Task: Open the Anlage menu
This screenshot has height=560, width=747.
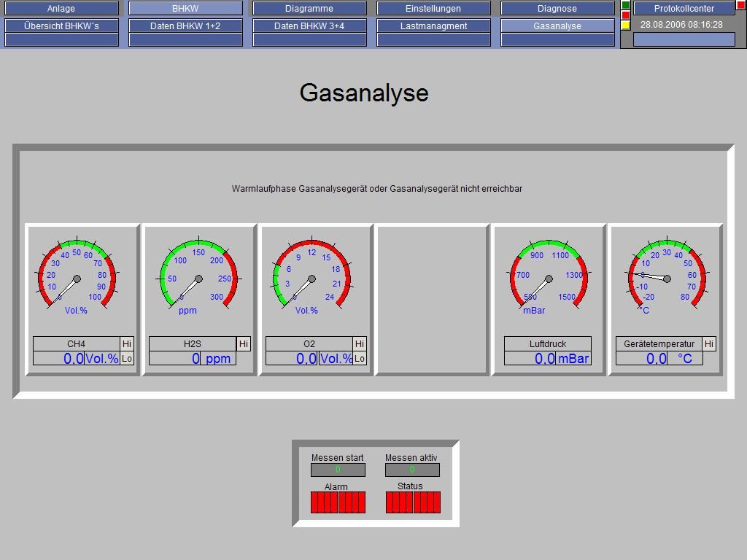Action: coord(61,9)
